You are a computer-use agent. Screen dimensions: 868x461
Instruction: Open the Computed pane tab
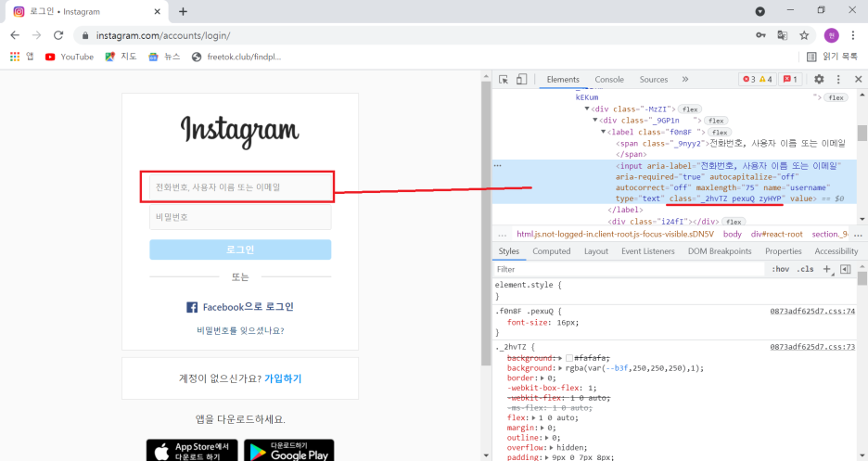(x=552, y=251)
